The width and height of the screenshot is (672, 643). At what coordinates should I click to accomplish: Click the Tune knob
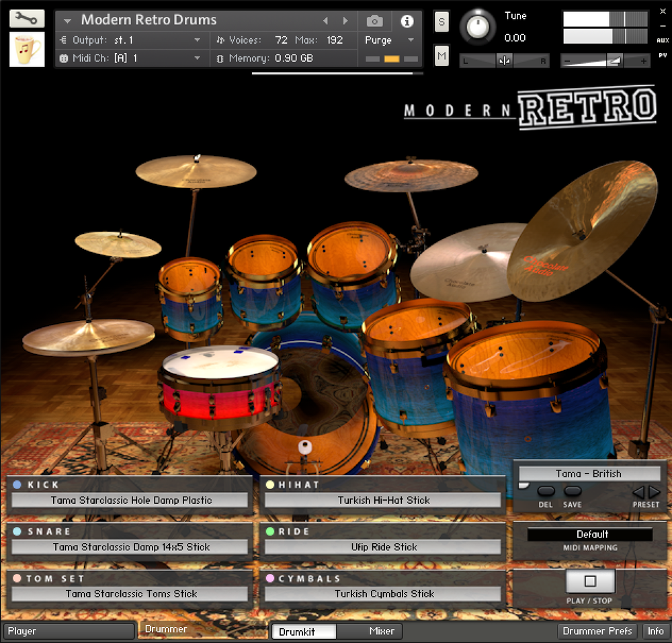click(477, 27)
